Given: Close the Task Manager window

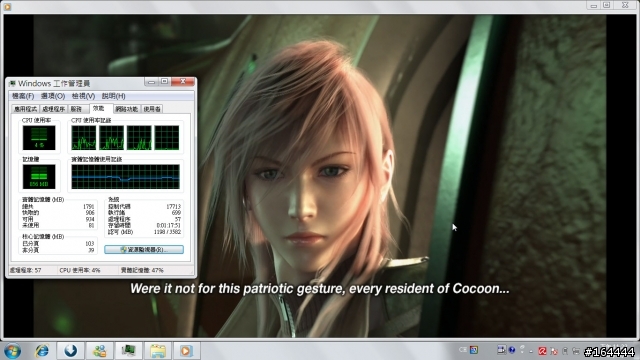Looking at the screenshot, I should (183, 82).
